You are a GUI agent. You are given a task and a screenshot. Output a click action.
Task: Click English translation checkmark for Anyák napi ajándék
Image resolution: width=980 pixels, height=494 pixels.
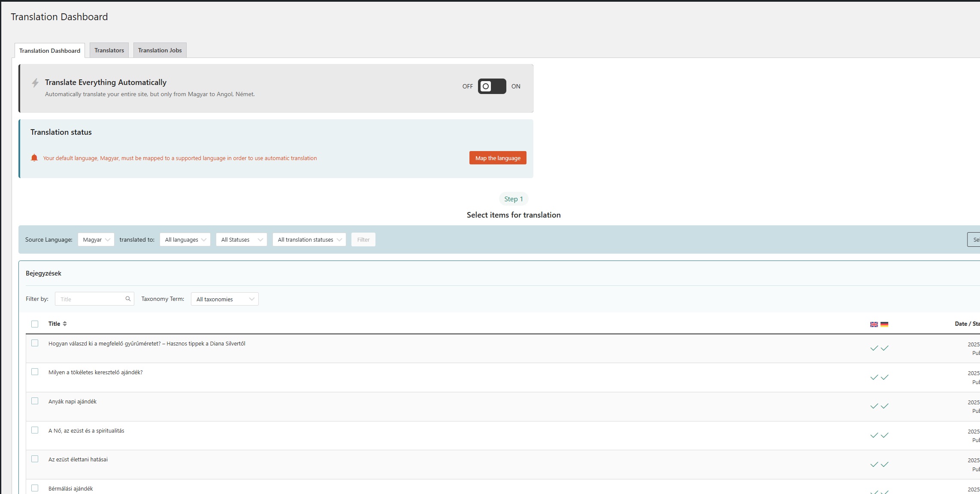coord(874,406)
